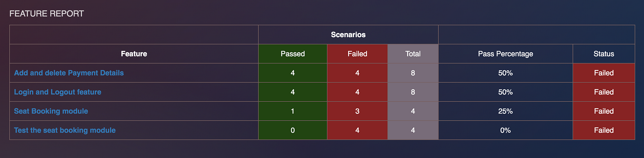Click the FEATURE REPORT heading
The width and height of the screenshot is (644, 158).
[x=47, y=14]
